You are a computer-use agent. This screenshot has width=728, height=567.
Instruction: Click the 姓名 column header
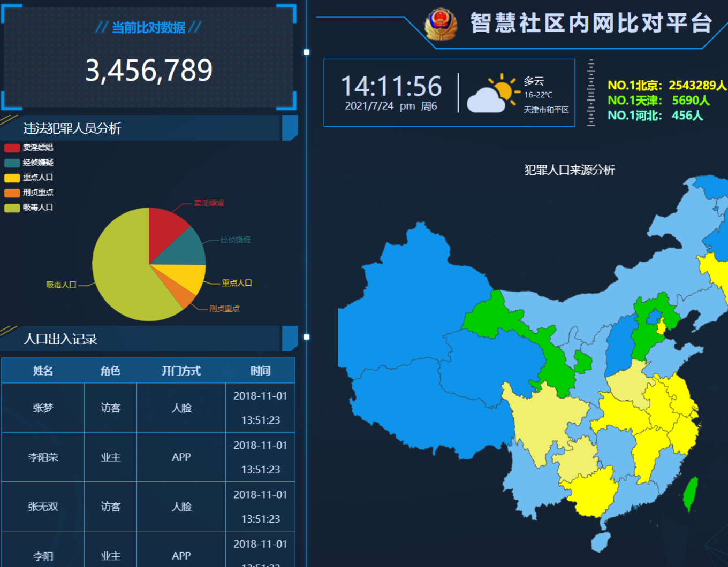point(43,371)
